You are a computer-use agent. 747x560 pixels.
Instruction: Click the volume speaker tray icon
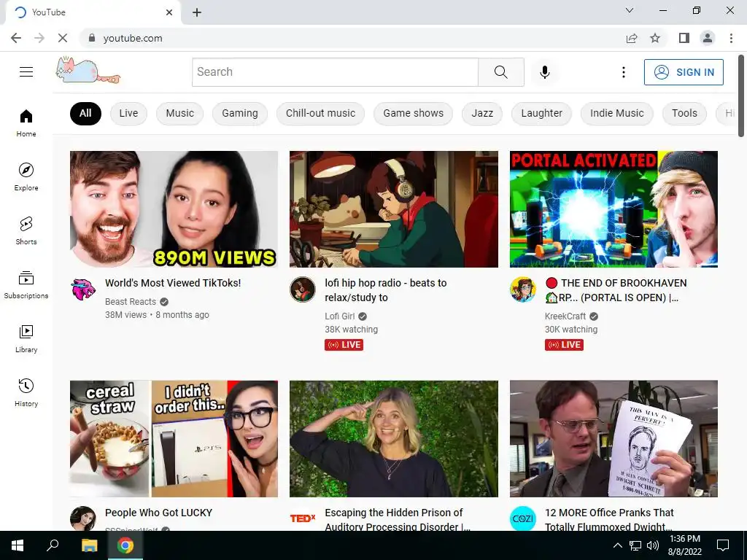click(x=653, y=545)
